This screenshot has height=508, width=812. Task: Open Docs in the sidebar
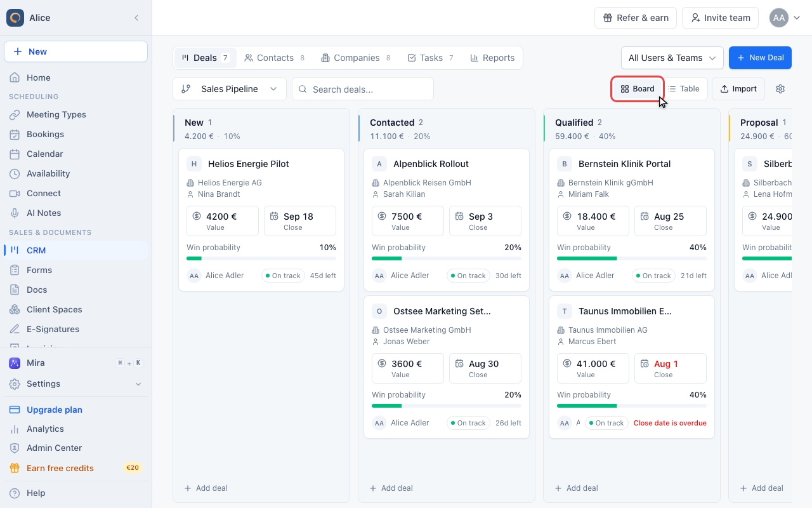(76, 290)
